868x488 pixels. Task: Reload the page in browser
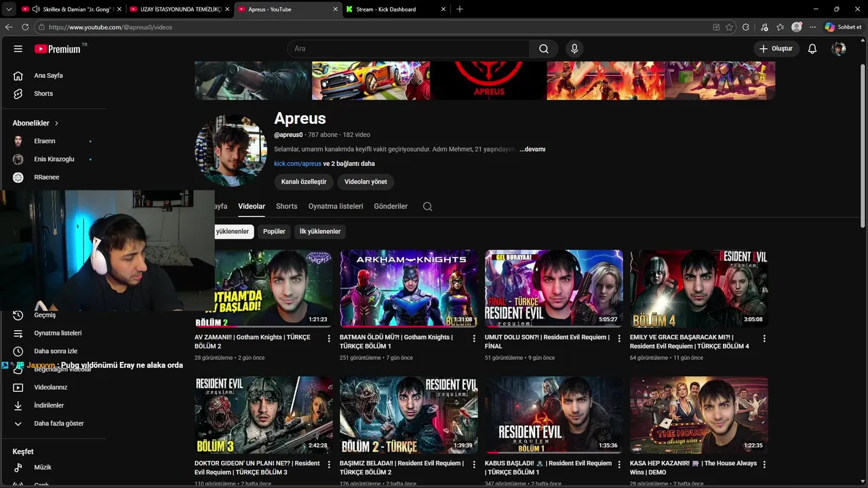tap(25, 27)
